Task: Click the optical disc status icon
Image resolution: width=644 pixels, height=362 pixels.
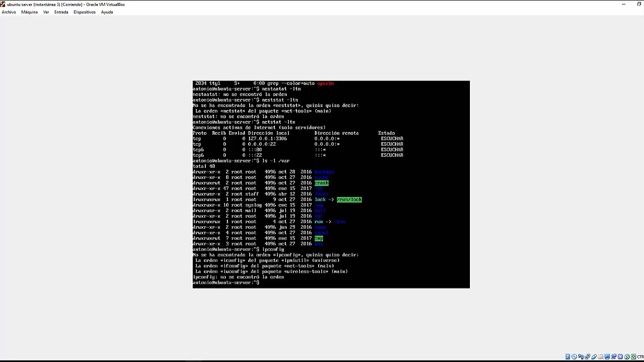Action: [x=574, y=356]
